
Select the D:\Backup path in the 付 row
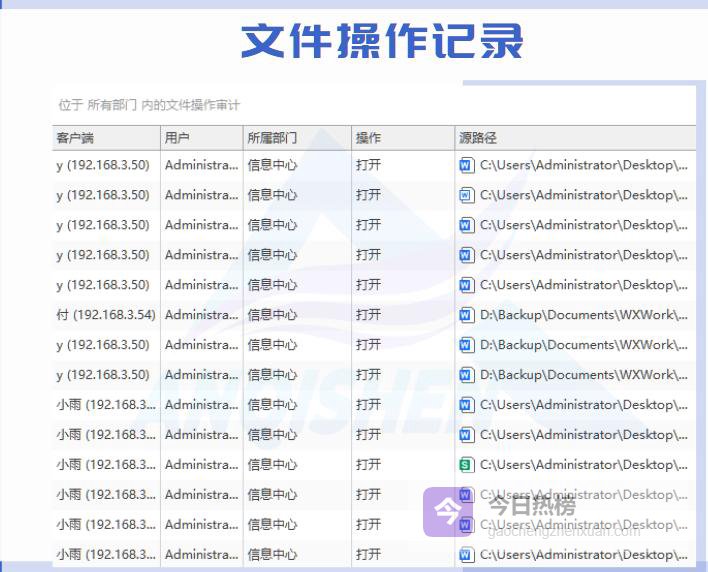584,315
